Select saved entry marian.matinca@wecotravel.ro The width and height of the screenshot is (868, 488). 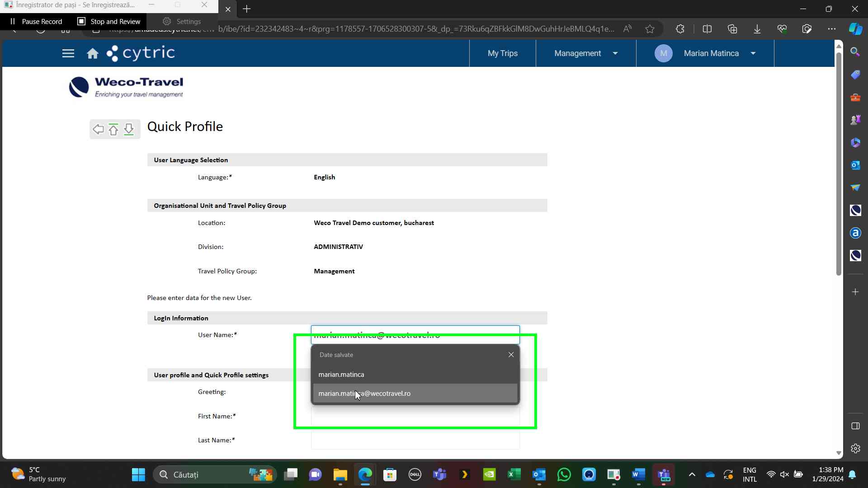click(415, 394)
